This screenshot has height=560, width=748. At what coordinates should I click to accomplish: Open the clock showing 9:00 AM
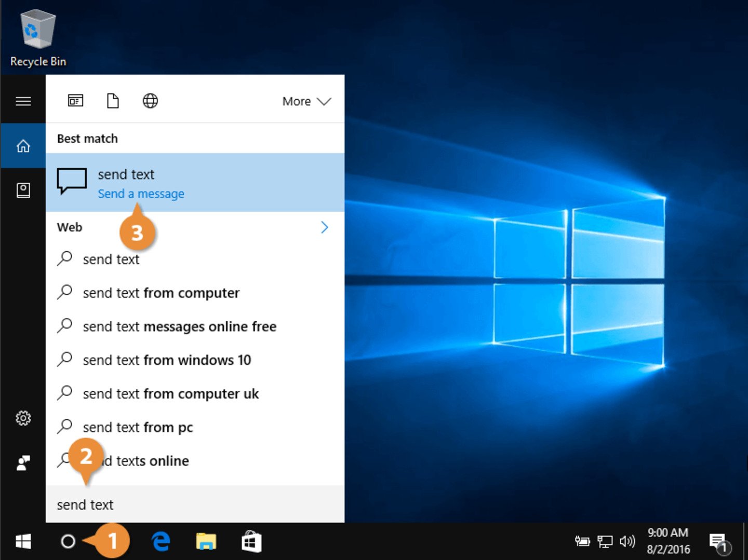(668, 541)
